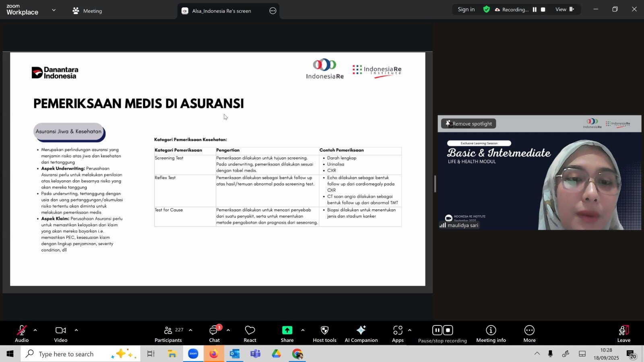Image resolution: width=644 pixels, height=362 pixels.
Task: Switch to the Meeting tab
Action: (87, 11)
